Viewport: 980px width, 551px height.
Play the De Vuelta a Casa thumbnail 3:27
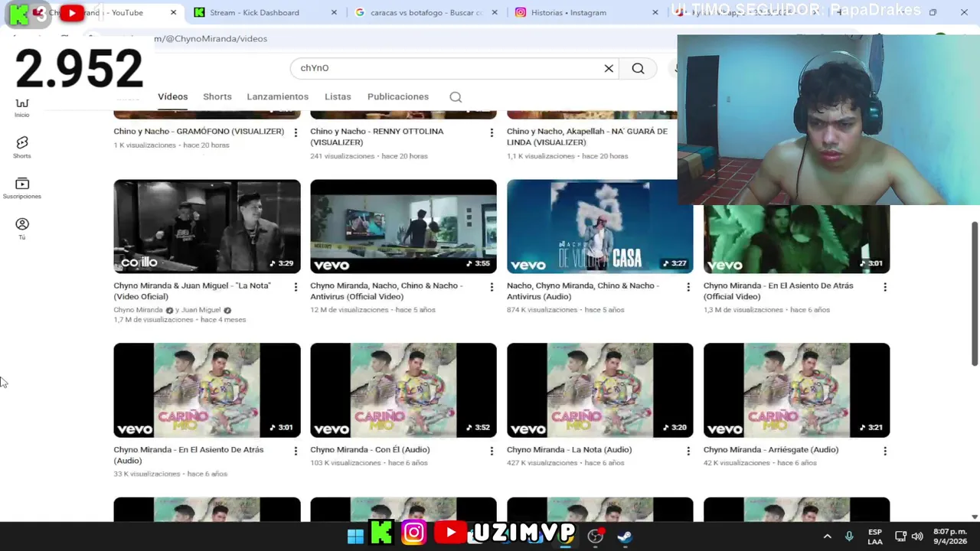point(600,227)
